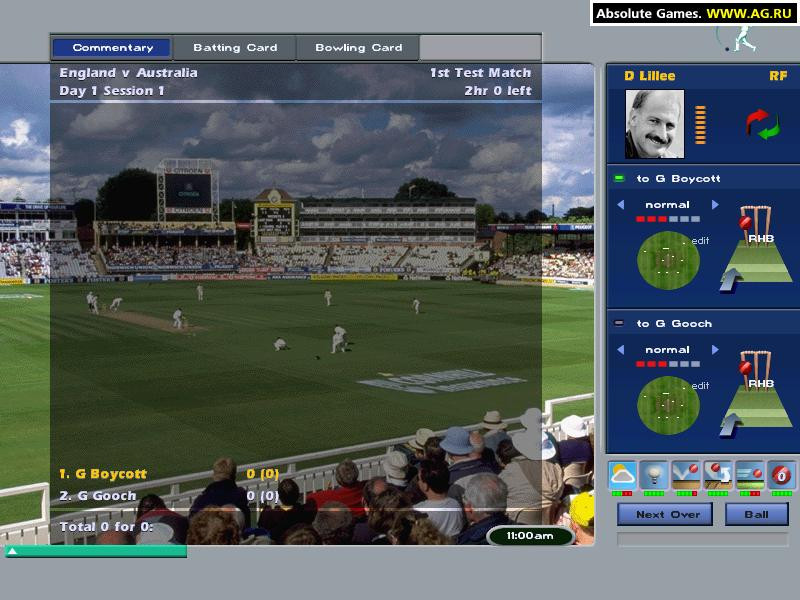Screen dimensions: 800x600
Task: Open the field placement circle for Gooch
Action: (668, 405)
